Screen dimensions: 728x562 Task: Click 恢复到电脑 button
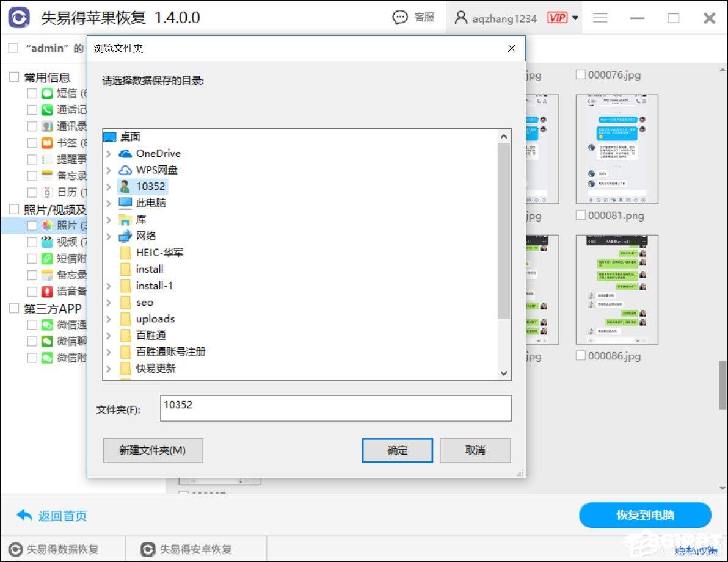tap(645, 514)
